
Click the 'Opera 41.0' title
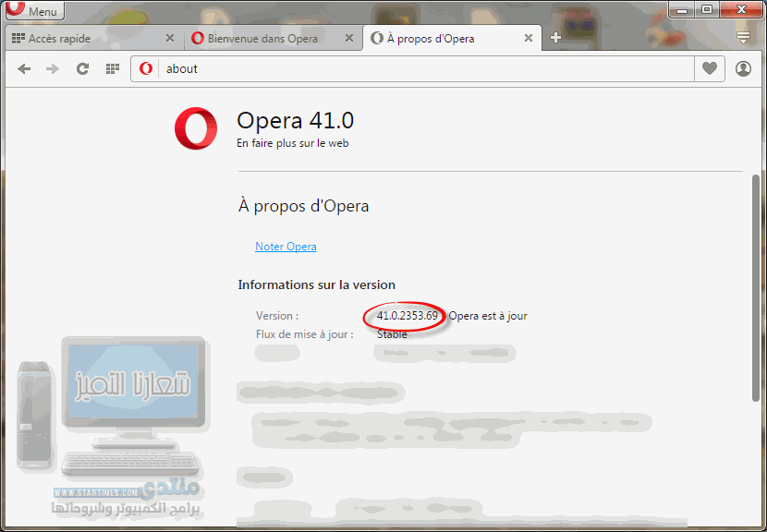click(295, 120)
